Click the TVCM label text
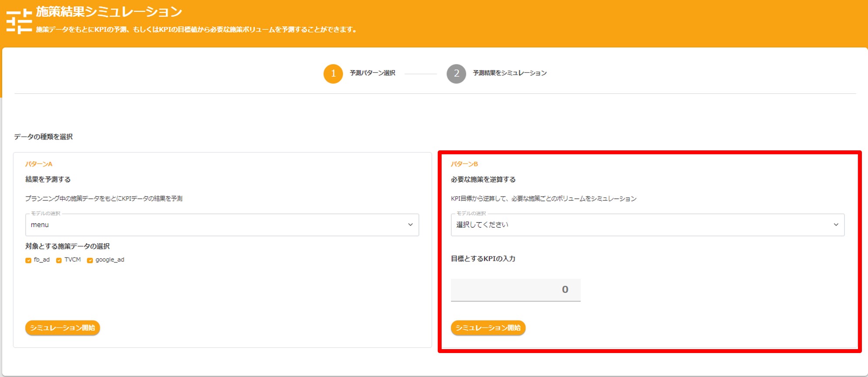This screenshot has width=868, height=377. click(73, 259)
